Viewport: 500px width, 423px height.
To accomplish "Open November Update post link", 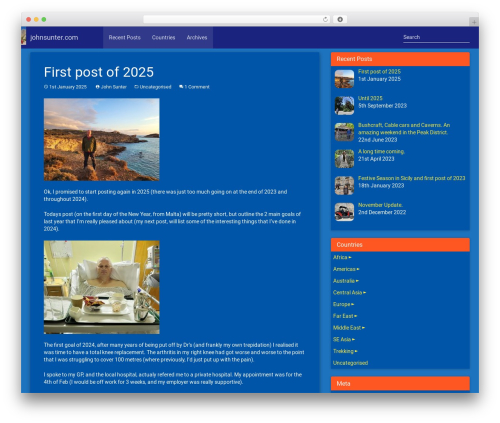I will click(x=380, y=205).
